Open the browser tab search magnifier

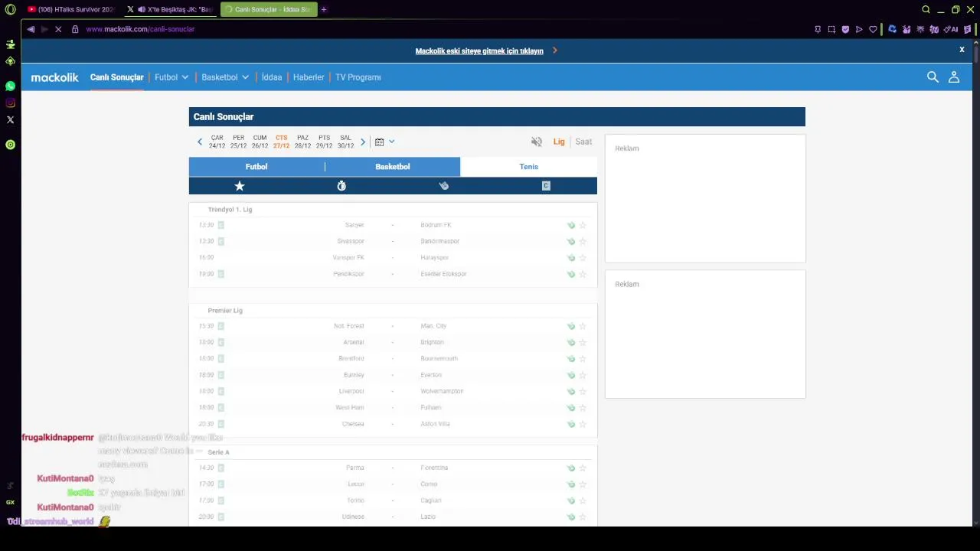(926, 10)
